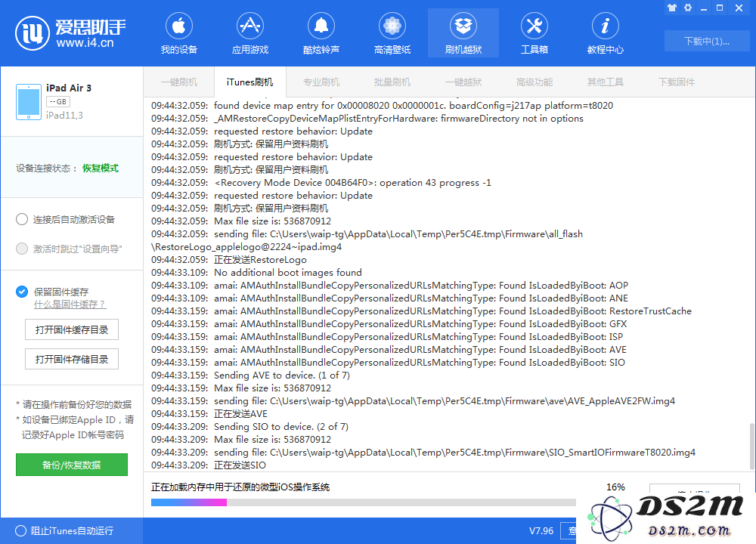Open 高清壁纸 wallpapers section
This screenshot has width=756, height=544.
[392, 34]
